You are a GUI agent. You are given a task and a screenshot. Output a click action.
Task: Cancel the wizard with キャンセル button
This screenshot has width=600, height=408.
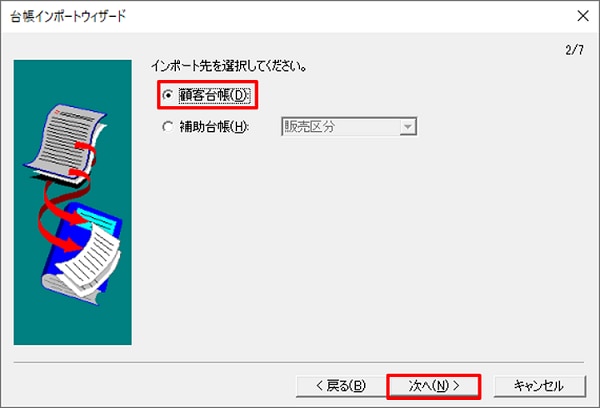point(540,386)
